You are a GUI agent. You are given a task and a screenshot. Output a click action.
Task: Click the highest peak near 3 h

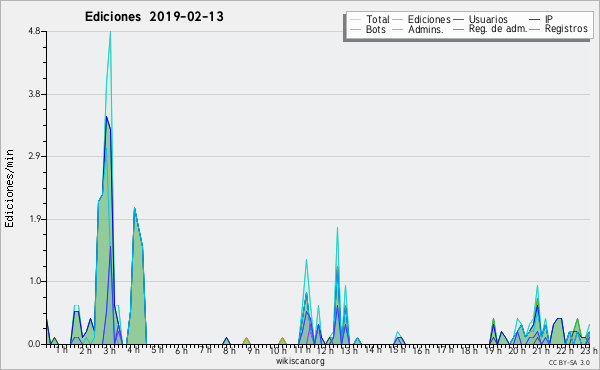tap(110, 32)
